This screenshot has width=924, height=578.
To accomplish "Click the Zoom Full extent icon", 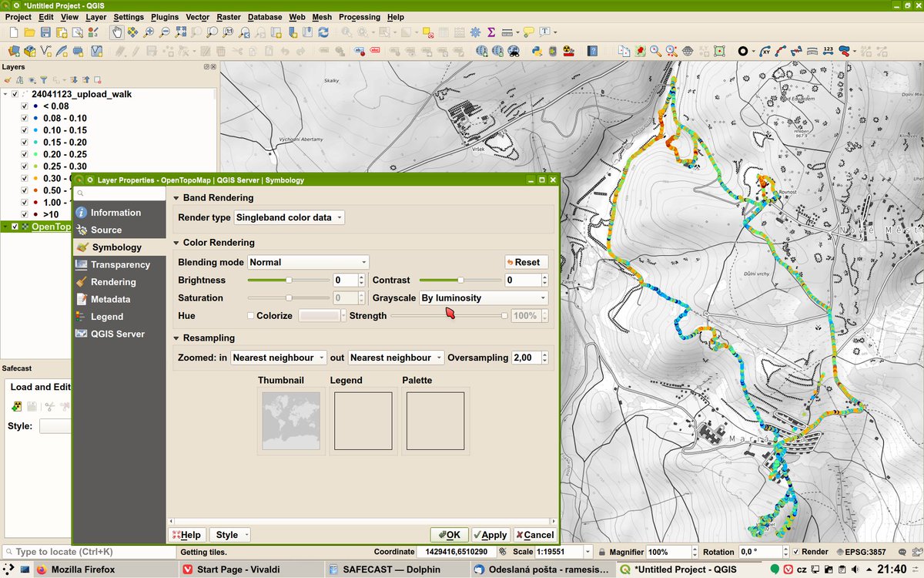I will [x=180, y=32].
